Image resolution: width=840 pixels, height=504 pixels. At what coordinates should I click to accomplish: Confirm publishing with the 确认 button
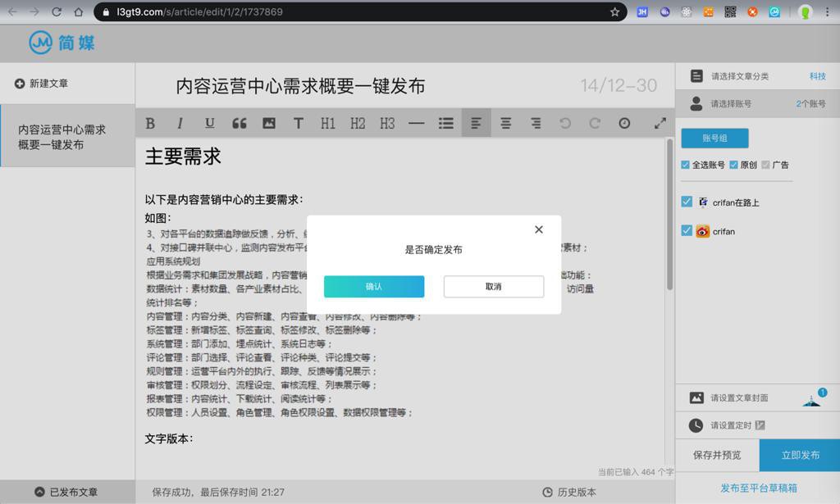coord(374,287)
